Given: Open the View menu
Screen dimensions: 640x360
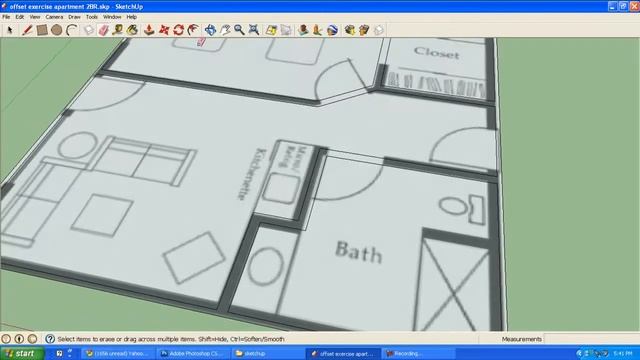Looking at the screenshot, I should pyautogui.click(x=35, y=17).
